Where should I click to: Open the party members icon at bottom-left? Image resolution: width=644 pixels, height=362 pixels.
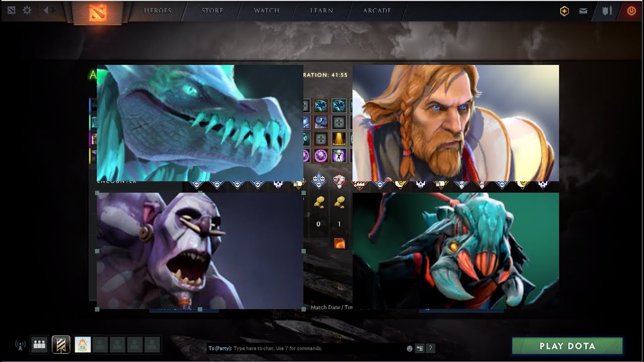point(39,344)
